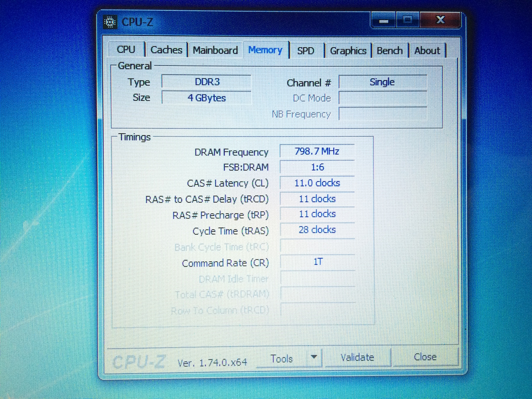Click the FSB:DRAM label
This screenshot has width=532, height=399.
246,167
